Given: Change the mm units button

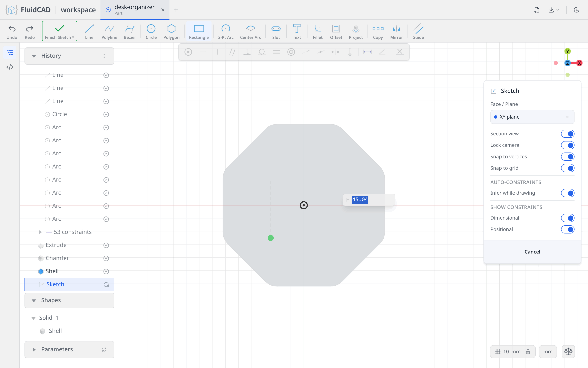Looking at the screenshot, I should point(548,351).
